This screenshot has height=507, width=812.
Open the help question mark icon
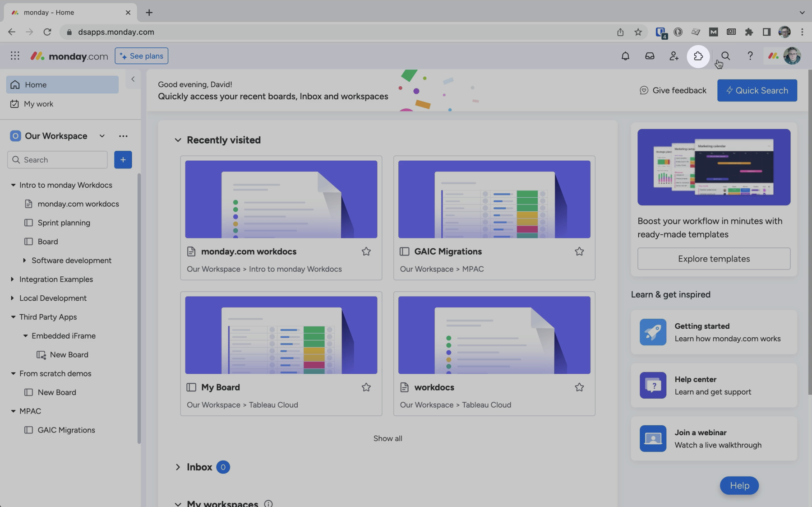point(750,56)
